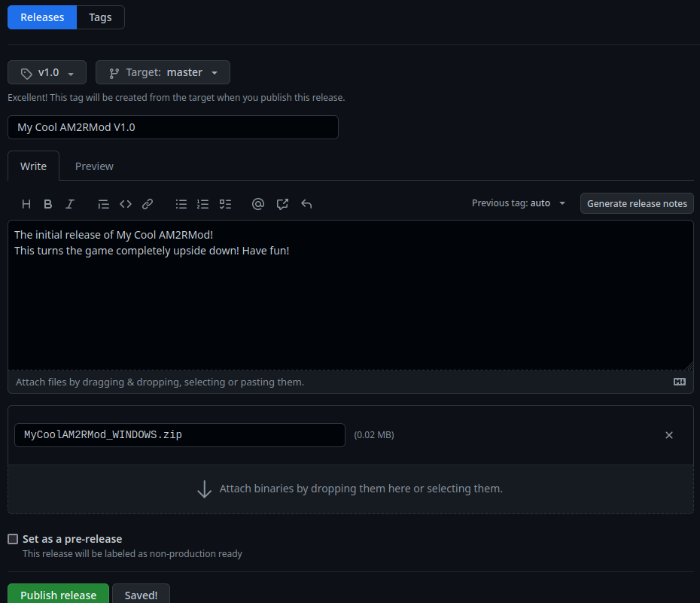Add a link via toolbar icon
700x603 pixels.
coord(148,204)
